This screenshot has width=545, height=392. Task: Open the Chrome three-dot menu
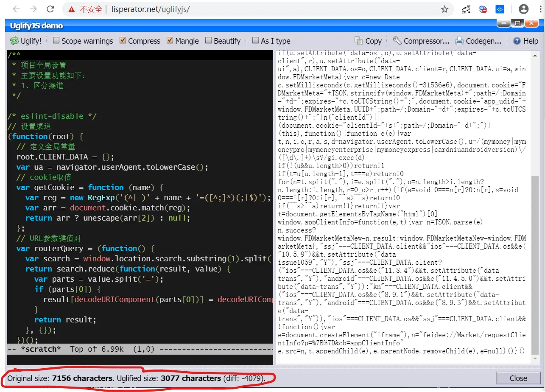pyautogui.click(x=541, y=9)
